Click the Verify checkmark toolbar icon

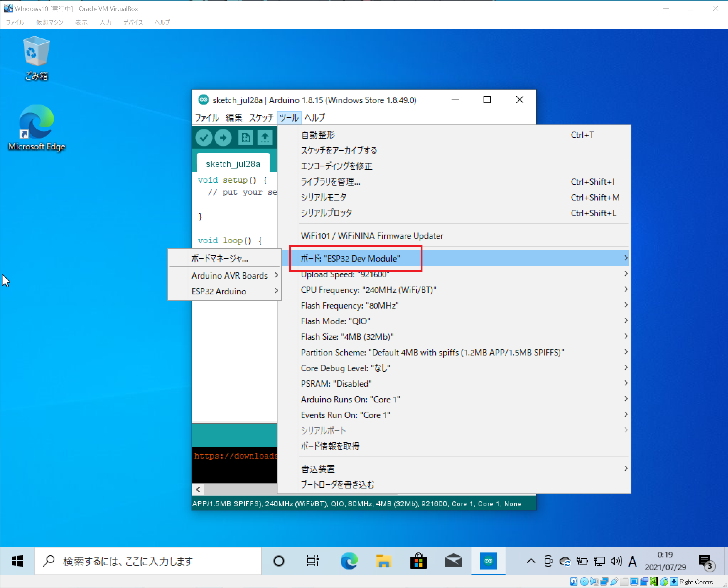coord(204,138)
